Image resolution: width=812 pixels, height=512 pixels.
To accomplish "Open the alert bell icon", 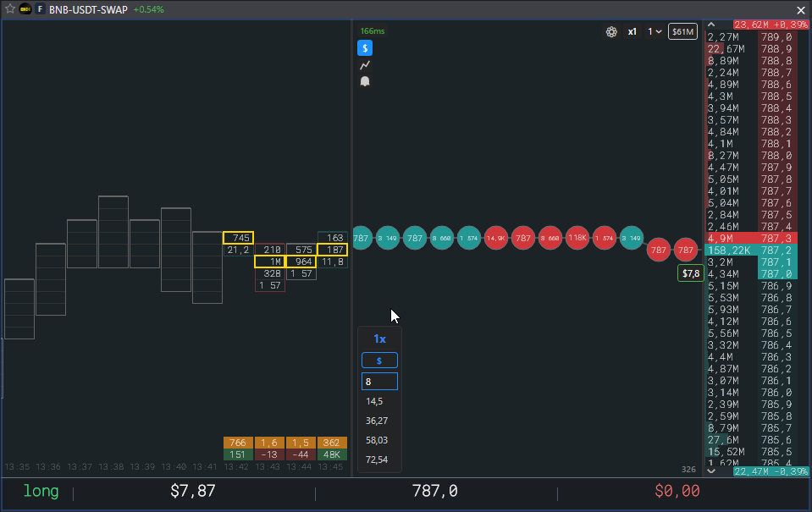I will (365, 81).
